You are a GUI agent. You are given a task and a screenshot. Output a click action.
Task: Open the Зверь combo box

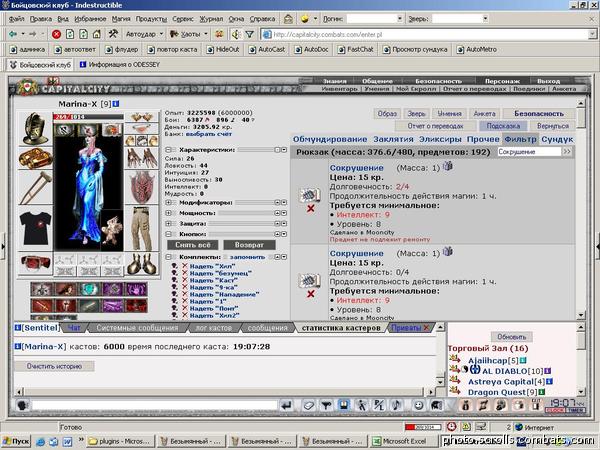tap(485, 18)
